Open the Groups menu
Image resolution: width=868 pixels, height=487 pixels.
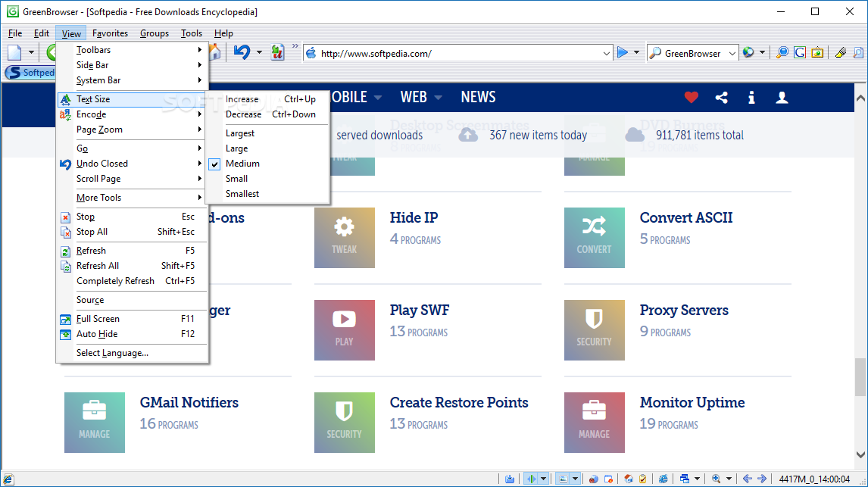coord(155,33)
